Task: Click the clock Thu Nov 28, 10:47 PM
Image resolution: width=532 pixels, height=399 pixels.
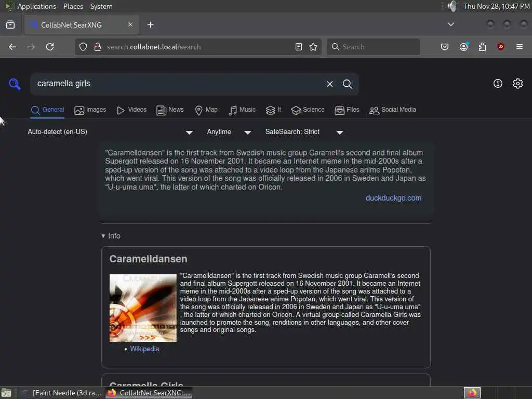Action: click(497, 6)
